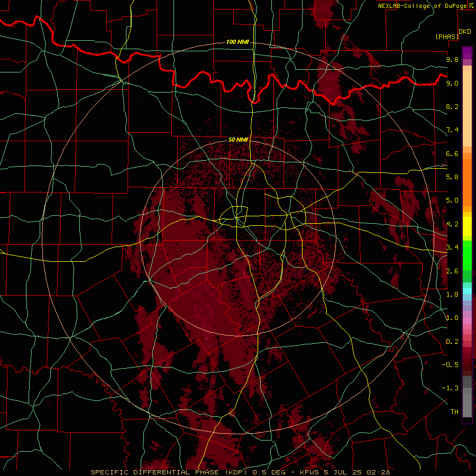The image size is (476, 476).
Task: Select the 5.0 scale value
Action: (452, 200)
